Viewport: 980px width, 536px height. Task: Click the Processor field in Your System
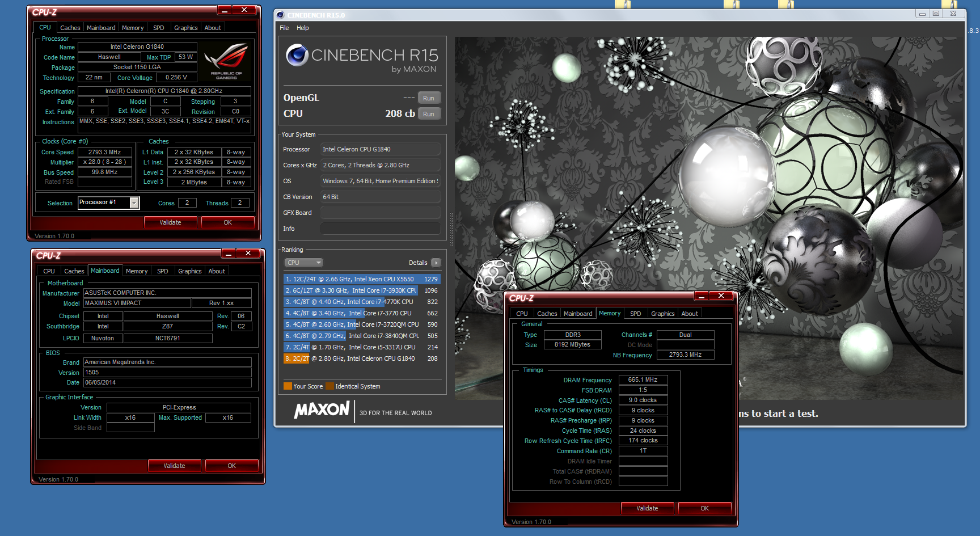[x=380, y=149]
